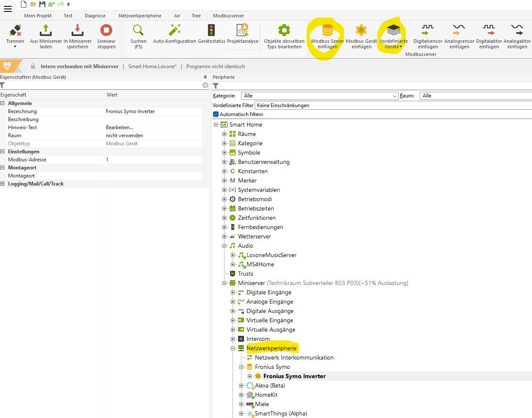Switch to the Test tab
Image resolution: width=532 pixels, height=418 pixels.
coord(68,16)
